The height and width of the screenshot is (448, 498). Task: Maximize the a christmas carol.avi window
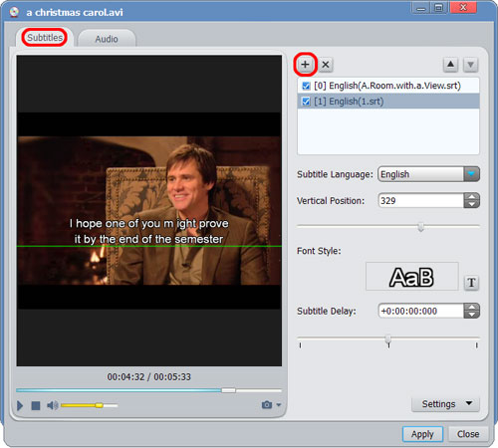point(438,8)
